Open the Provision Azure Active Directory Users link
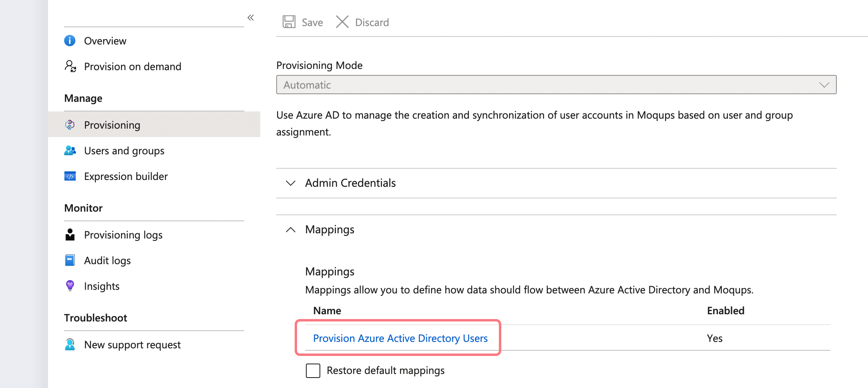Screen dimensions: 868x388 coord(400,338)
